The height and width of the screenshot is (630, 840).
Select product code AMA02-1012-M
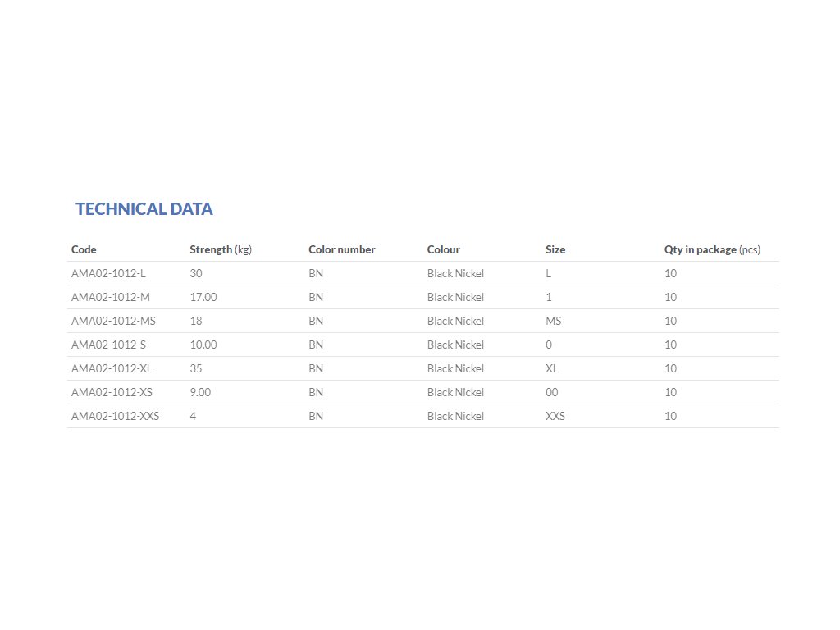pos(111,297)
